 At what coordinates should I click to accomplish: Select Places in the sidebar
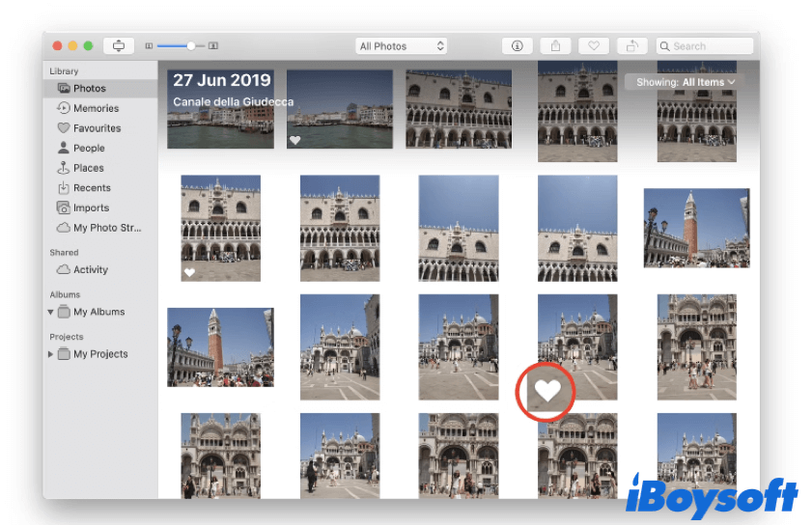click(88, 168)
